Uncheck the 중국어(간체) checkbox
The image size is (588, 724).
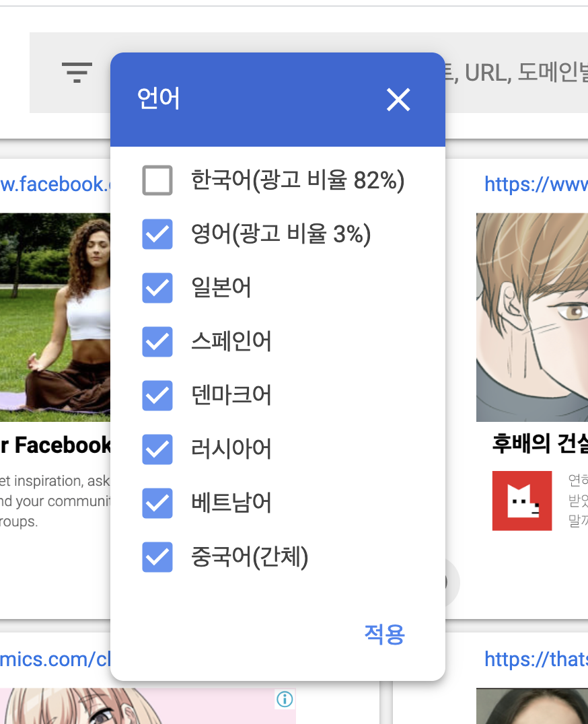tap(157, 557)
